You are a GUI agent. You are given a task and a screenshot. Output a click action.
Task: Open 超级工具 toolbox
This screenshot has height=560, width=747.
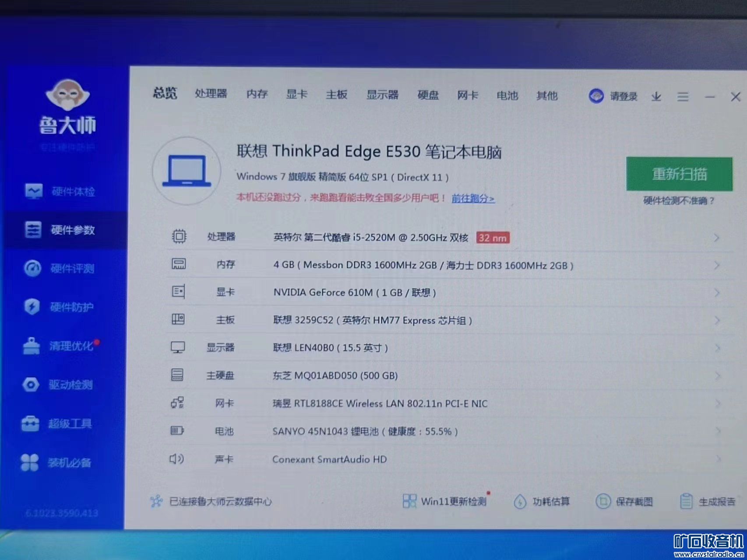click(x=56, y=423)
